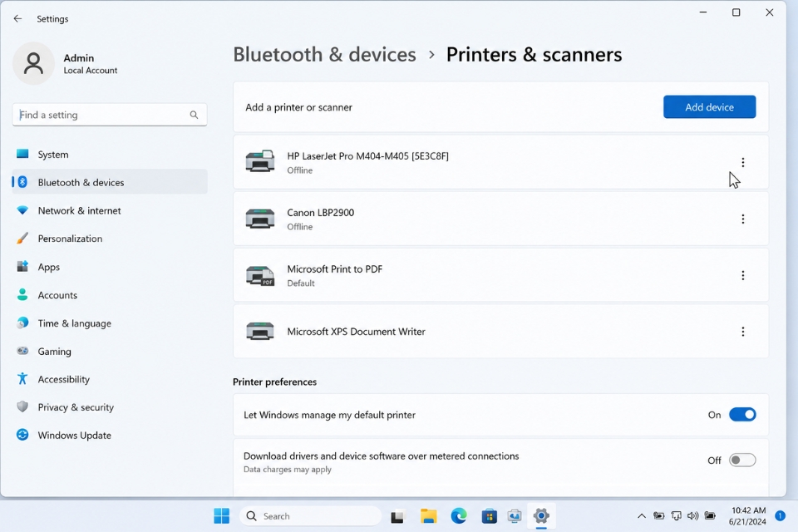Go to Windows Update settings
The width and height of the screenshot is (798, 532).
(110, 435)
